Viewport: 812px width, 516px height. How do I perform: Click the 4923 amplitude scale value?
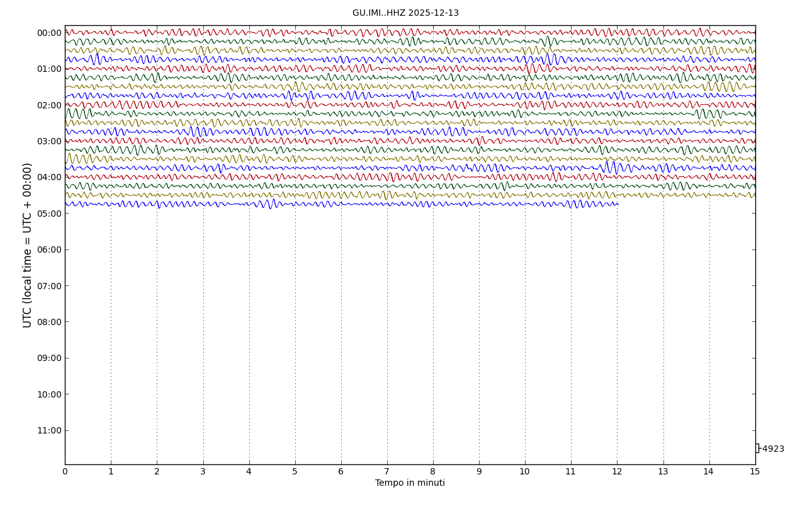pyautogui.click(x=773, y=449)
